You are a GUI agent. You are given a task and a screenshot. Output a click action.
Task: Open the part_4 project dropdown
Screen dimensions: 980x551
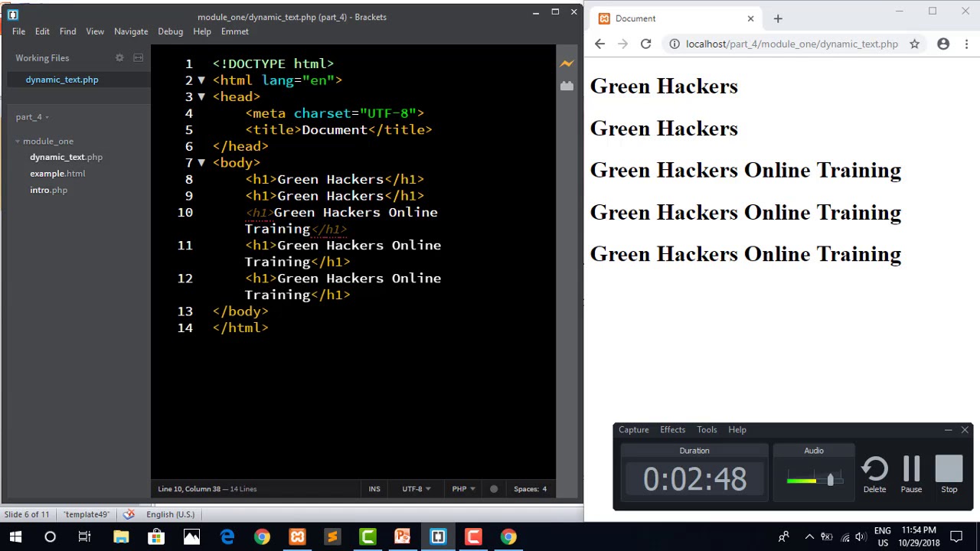pos(32,117)
